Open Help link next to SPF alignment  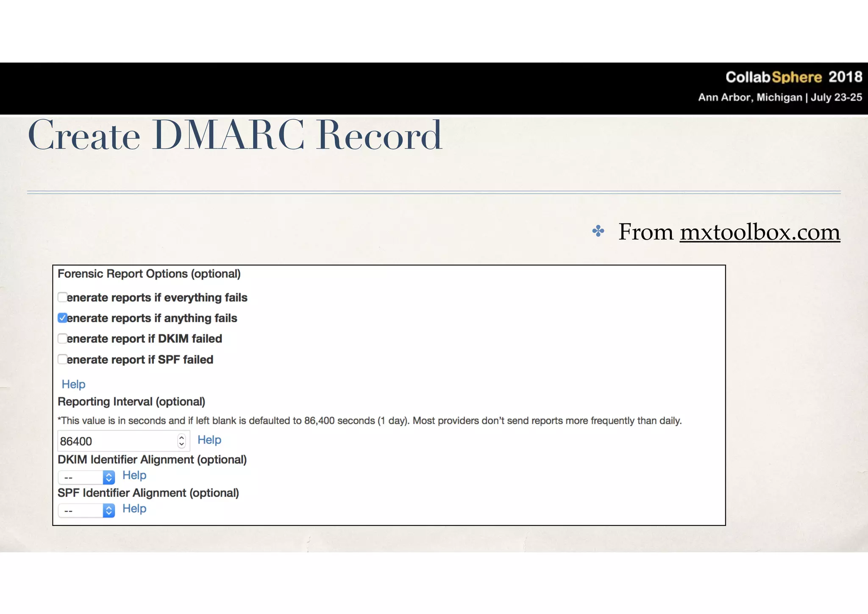134,508
